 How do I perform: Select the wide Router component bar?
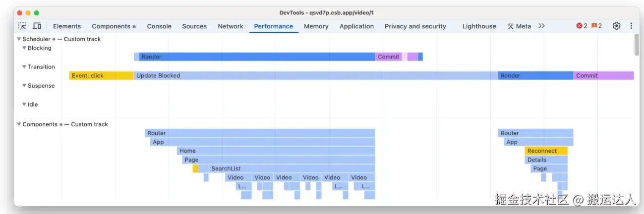point(260,133)
